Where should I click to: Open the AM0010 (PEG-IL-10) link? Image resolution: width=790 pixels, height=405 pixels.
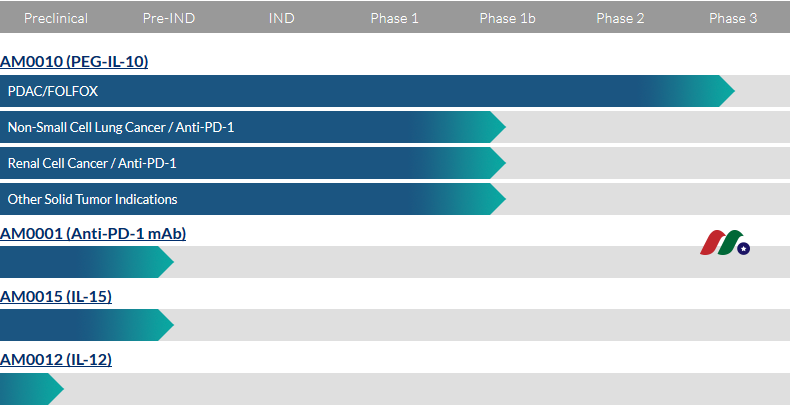74,62
